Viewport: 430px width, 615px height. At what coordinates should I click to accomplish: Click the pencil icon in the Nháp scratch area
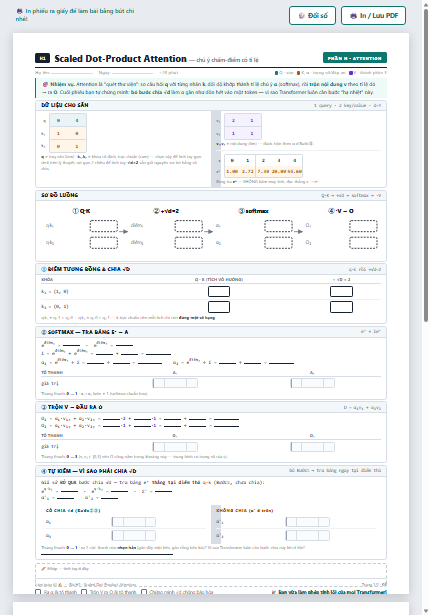[44, 568]
